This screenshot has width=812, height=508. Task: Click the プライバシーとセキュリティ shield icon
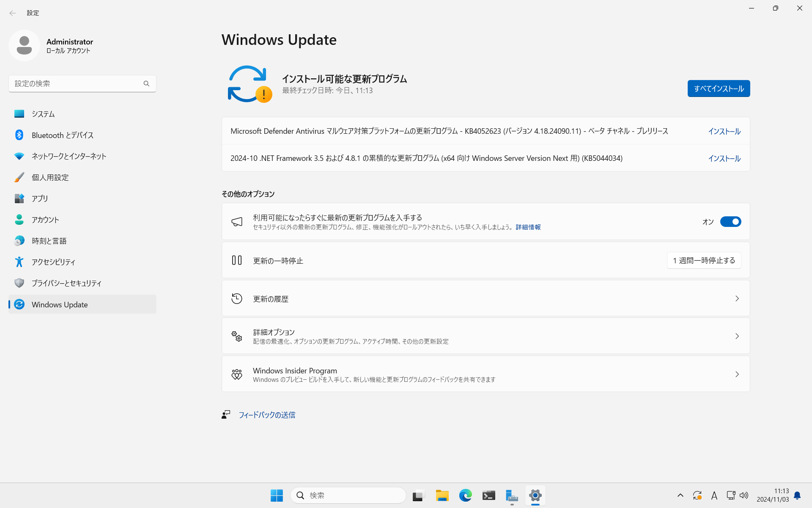click(x=19, y=283)
